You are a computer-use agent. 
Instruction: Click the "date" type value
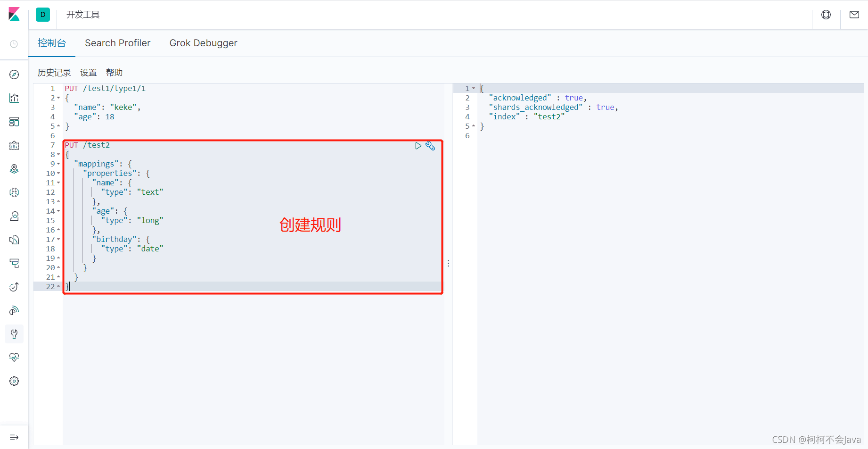(150, 249)
